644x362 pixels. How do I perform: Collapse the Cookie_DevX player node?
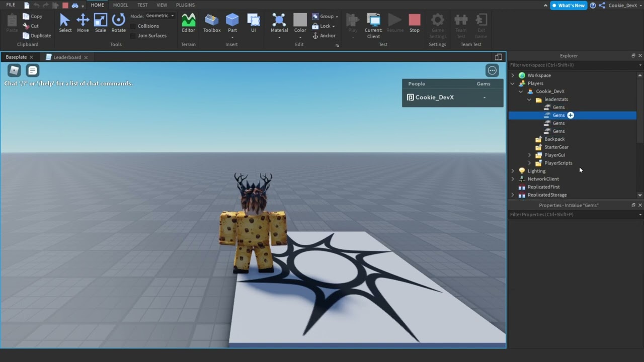(521, 92)
